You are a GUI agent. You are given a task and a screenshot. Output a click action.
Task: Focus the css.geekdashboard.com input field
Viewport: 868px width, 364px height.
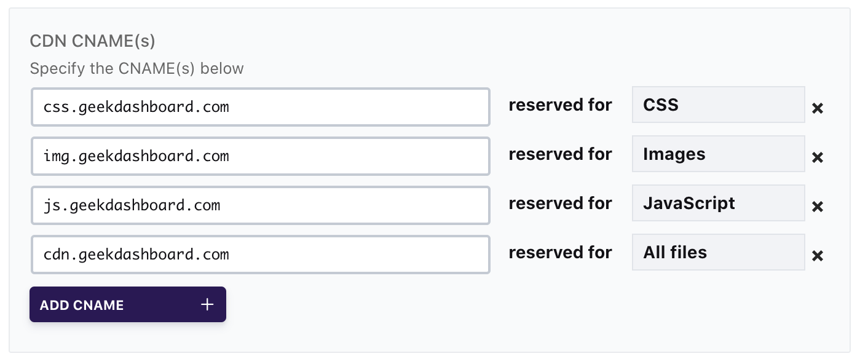pyautogui.click(x=261, y=107)
